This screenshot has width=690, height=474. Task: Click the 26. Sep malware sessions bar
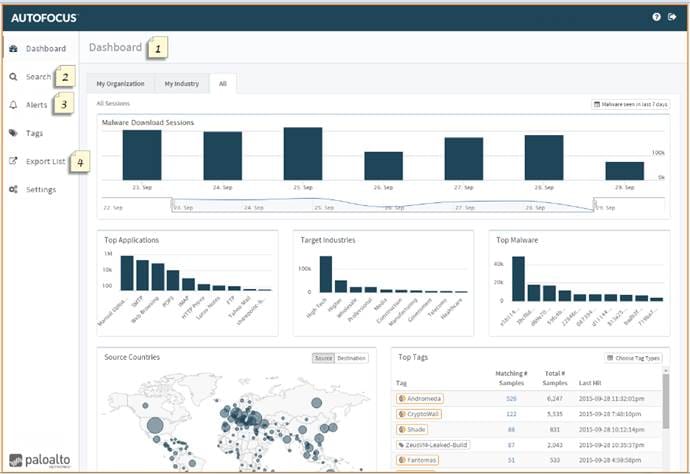click(x=383, y=166)
